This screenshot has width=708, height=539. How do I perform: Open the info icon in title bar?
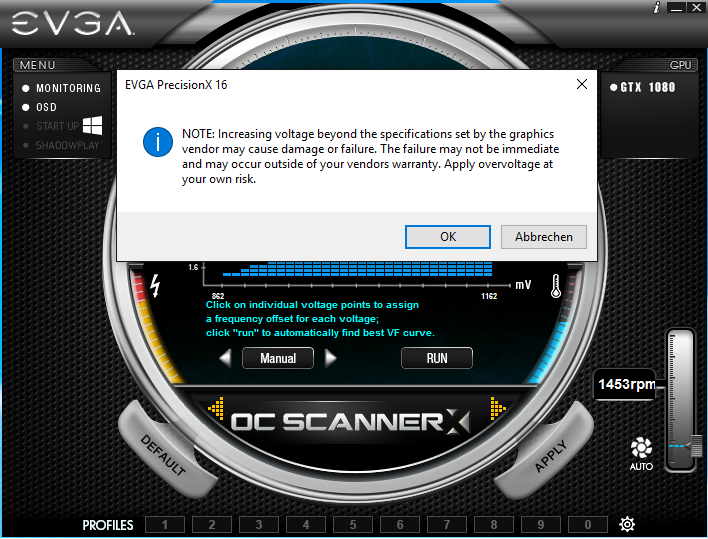coord(657,7)
